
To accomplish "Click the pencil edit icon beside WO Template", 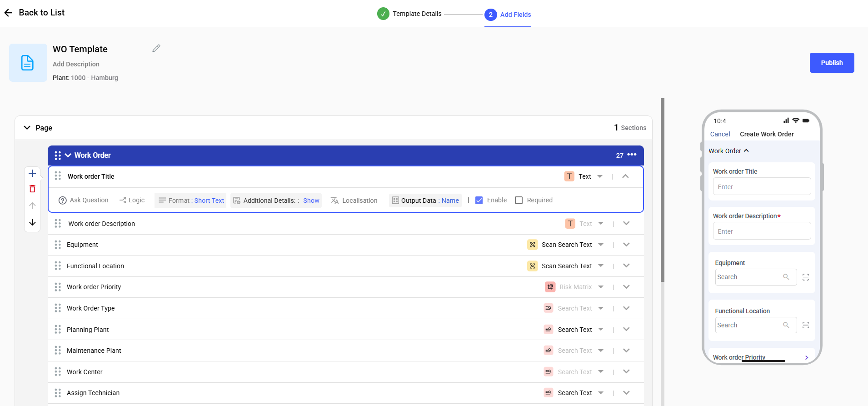I will 156,48.
